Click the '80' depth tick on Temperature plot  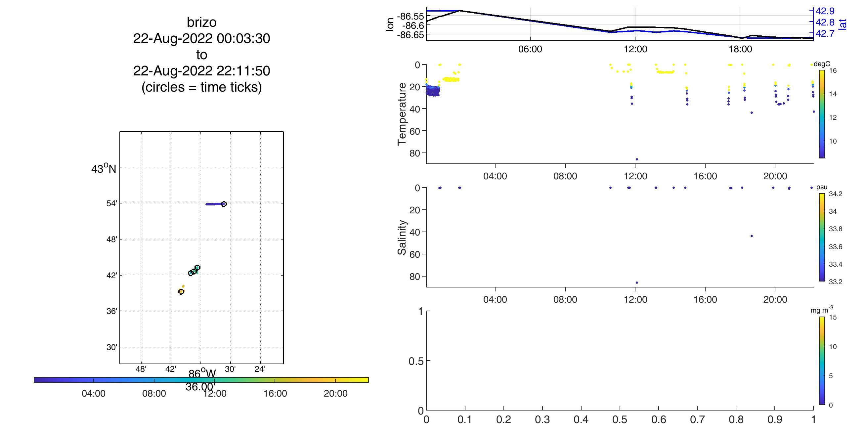415,152
